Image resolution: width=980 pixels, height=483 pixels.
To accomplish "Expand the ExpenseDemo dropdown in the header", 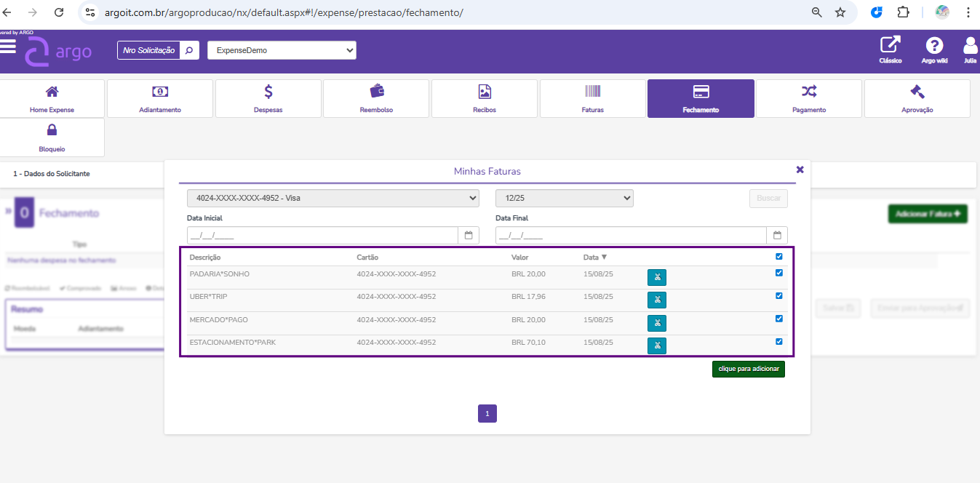I will click(x=282, y=50).
